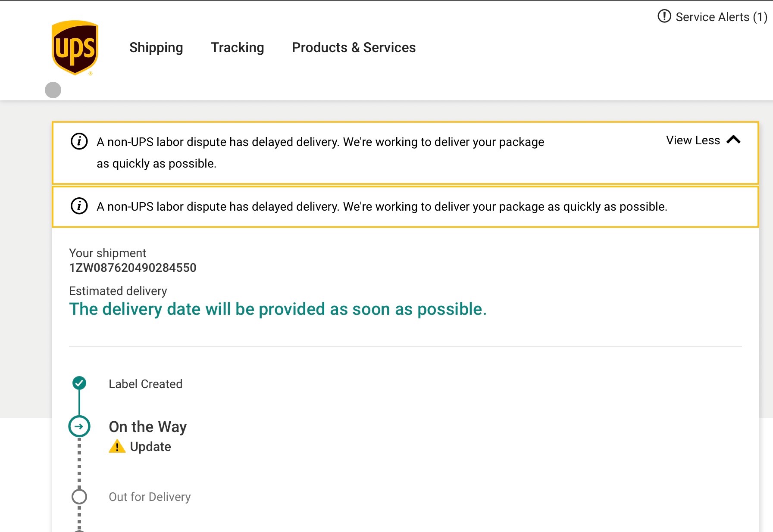Click the UPS shield logo
The width and height of the screenshot is (773, 532).
click(x=75, y=47)
